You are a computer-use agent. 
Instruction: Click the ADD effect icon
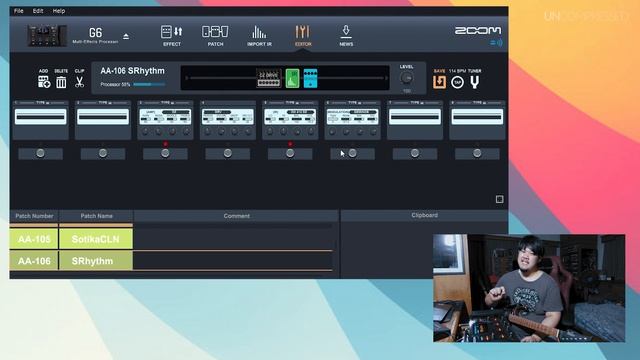(x=44, y=82)
